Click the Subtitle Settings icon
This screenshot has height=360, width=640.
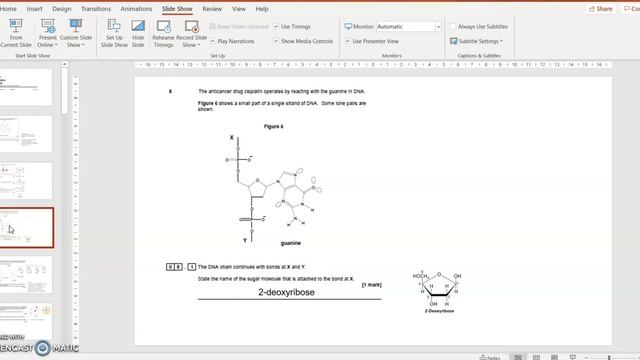453,41
